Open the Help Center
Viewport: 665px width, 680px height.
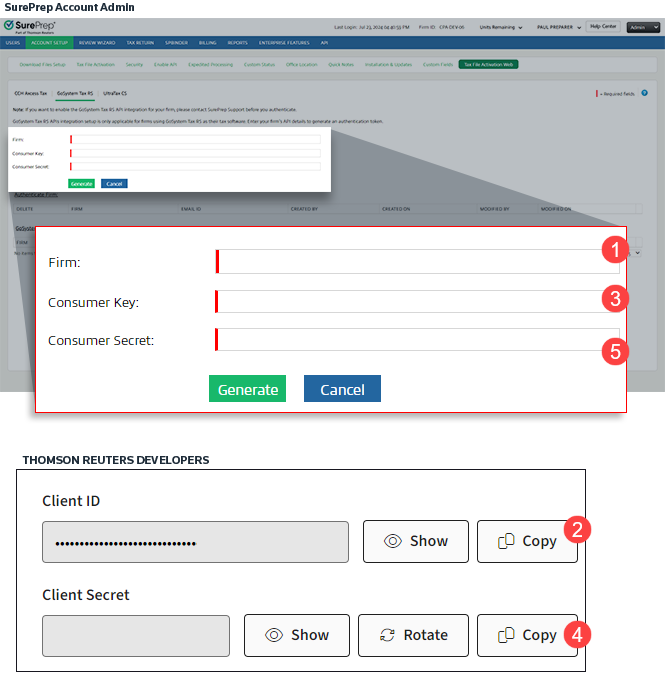603,26
